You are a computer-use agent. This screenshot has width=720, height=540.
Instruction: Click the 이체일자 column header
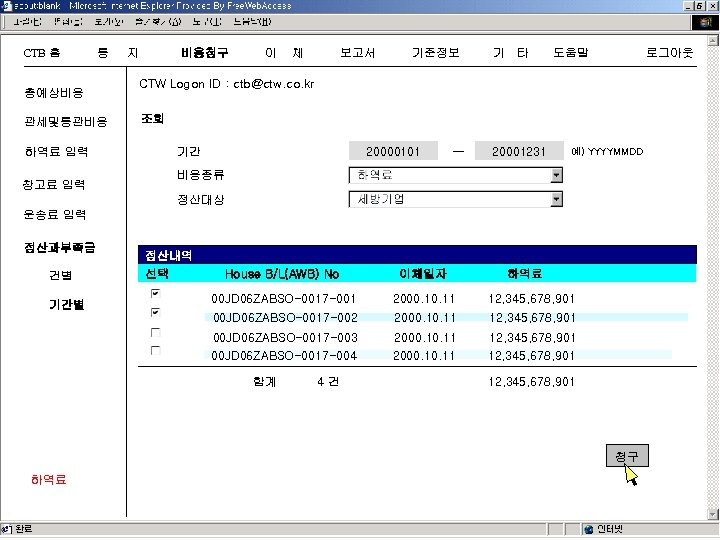(423, 274)
